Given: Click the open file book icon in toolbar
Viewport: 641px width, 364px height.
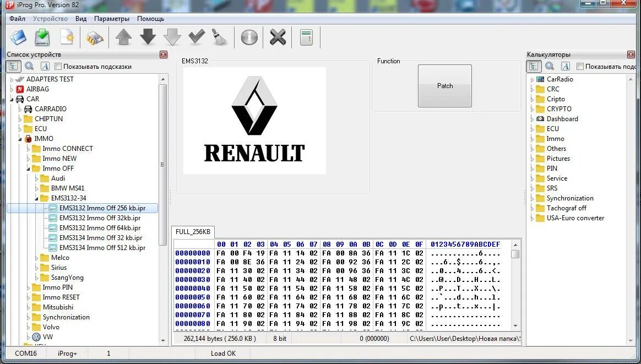Looking at the screenshot, I should coord(18,37).
